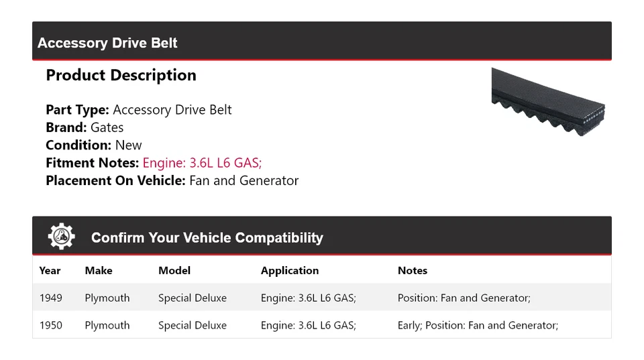
Task: Open the accessory drive belt product image
Action: click(547, 101)
